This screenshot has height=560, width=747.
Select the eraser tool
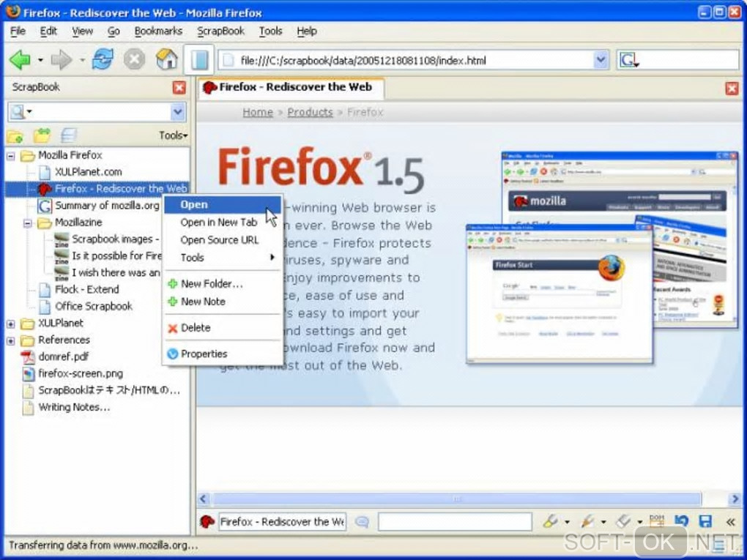pyautogui.click(x=624, y=521)
